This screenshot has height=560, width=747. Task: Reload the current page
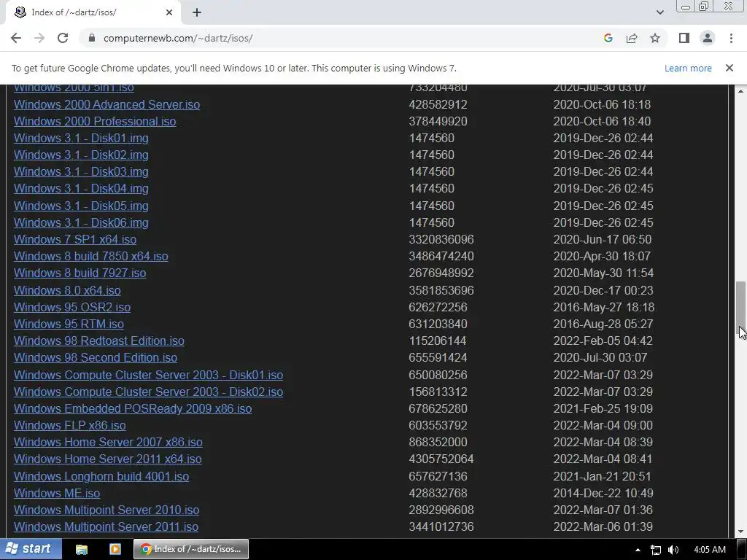pyautogui.click(x=63, y=38)
